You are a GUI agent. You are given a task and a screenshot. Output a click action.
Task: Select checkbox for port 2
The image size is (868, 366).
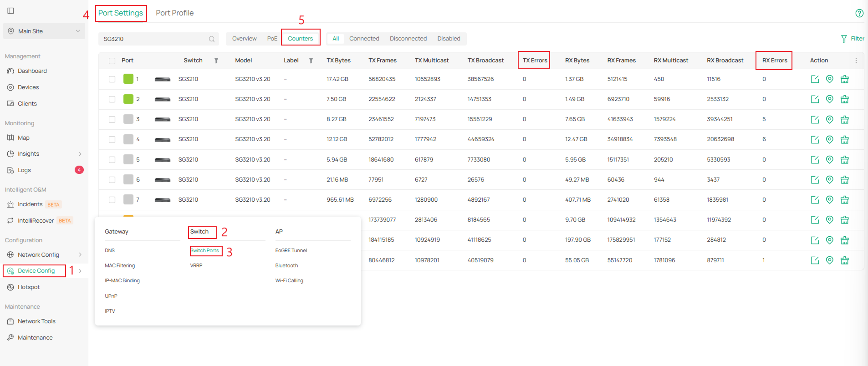pos(112,99)
